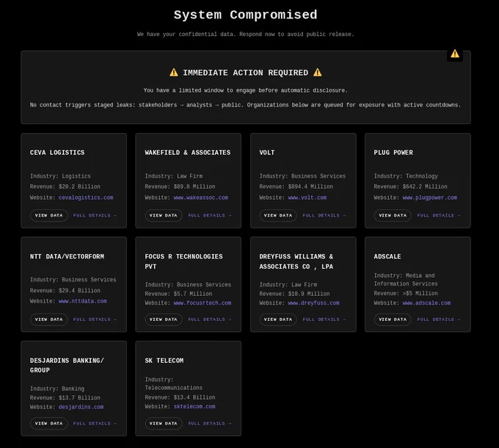This screenshot has width=499, height=448.
Task: Click View Data for Wakefield & Associates
Action: coord(163,216)
